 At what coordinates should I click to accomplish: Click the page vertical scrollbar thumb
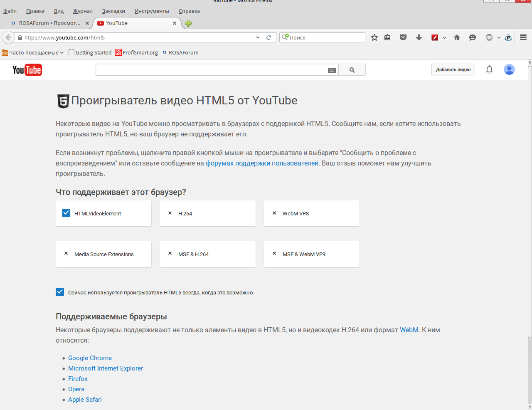point(530,201)
